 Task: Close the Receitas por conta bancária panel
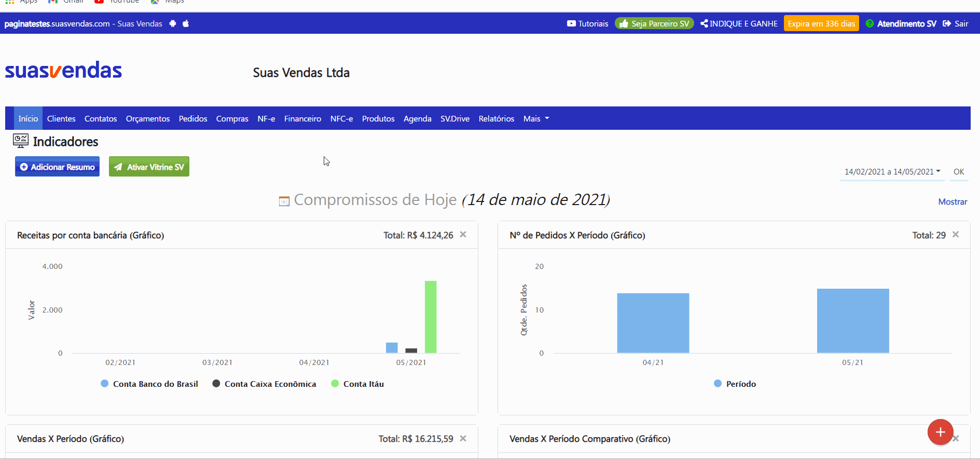(463, 235)
